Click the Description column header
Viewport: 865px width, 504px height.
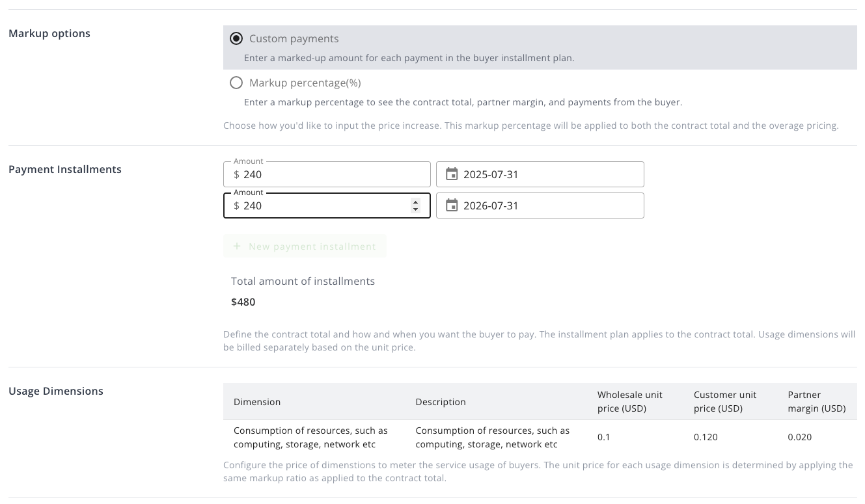(441, 402)
